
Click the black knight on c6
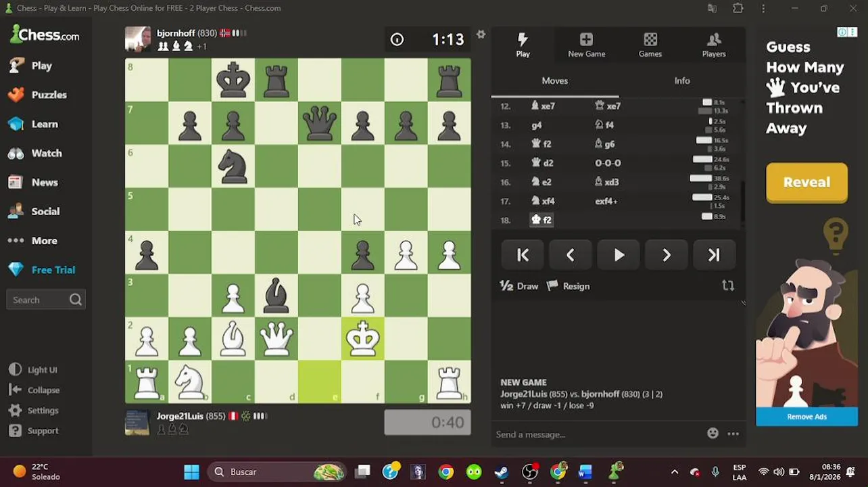pos(233,166)
